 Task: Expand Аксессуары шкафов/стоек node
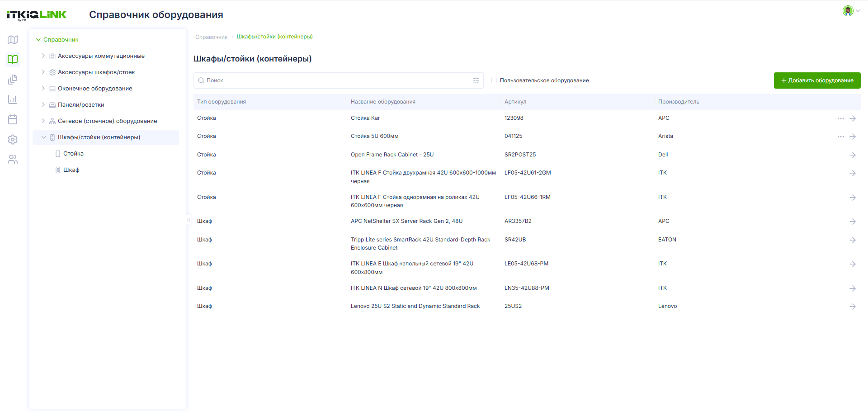[43, 72]
